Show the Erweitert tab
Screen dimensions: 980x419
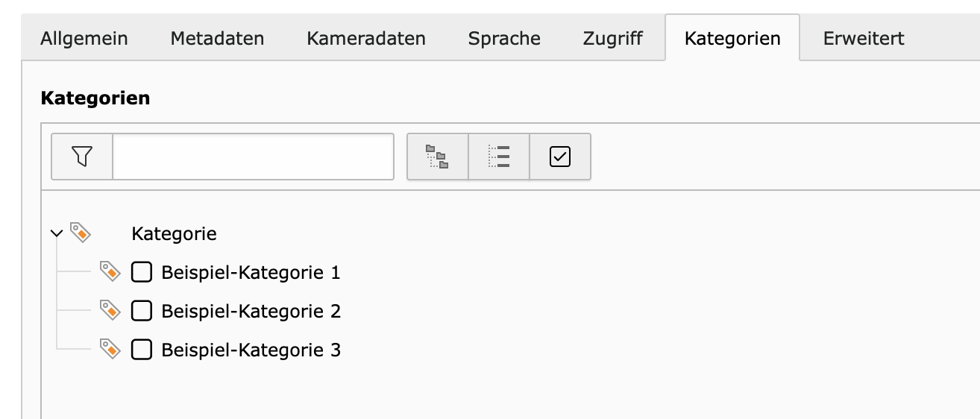(x=864, y=38)
